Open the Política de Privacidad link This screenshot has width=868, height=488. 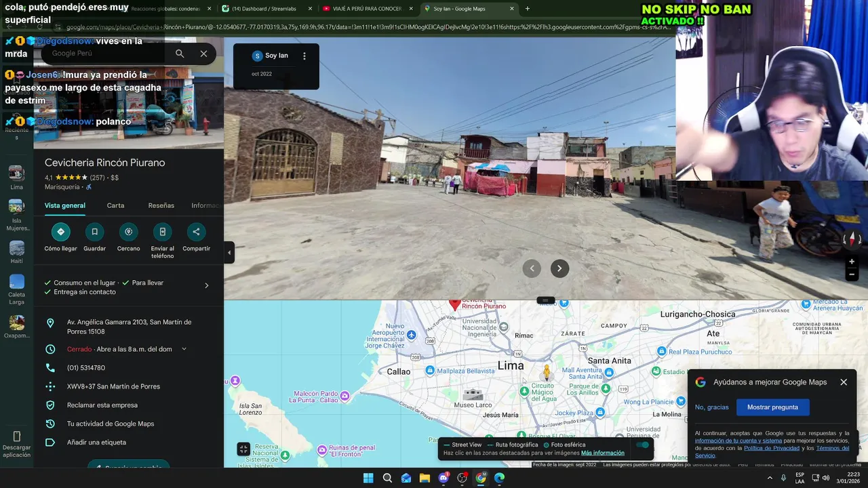pos(772,448)
